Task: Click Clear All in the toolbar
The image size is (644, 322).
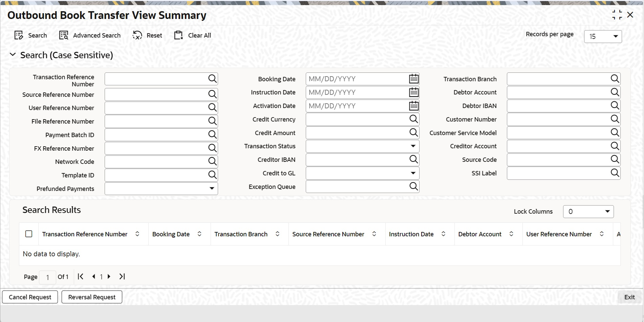Action: 192,35
